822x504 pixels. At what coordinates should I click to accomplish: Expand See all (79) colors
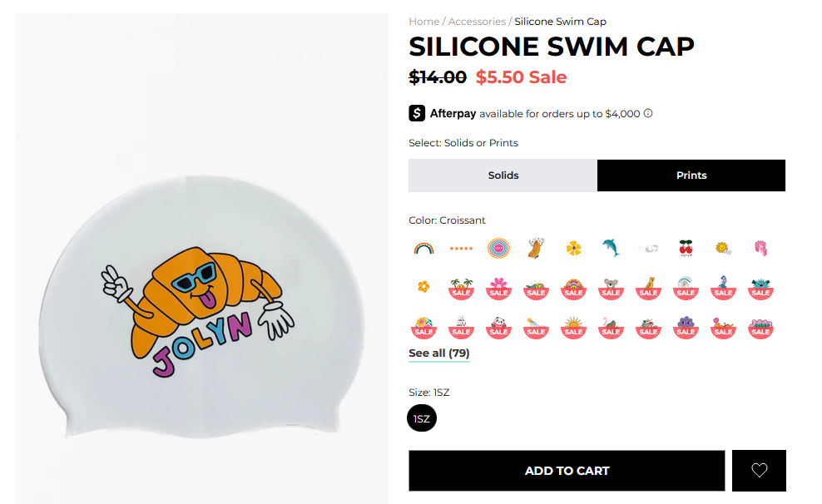tap(439, 353)
